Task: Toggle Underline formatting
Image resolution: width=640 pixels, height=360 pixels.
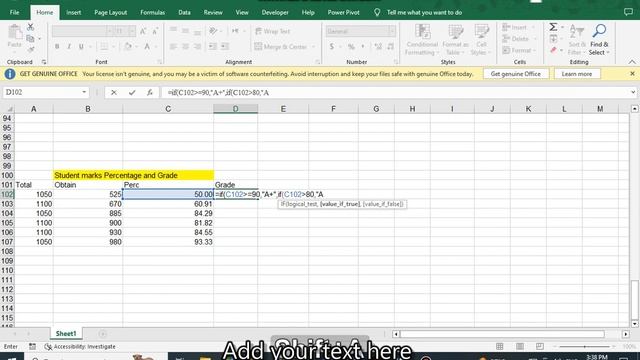Action: click(81, 47)
